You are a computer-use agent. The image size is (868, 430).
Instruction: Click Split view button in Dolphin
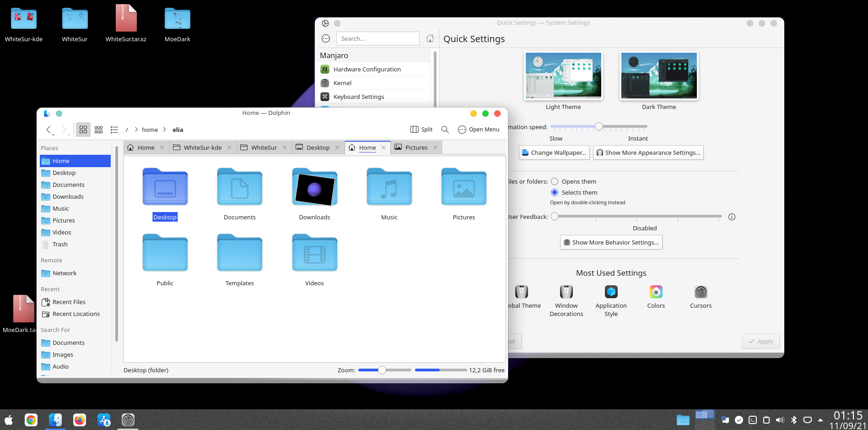tap(421, 130)
